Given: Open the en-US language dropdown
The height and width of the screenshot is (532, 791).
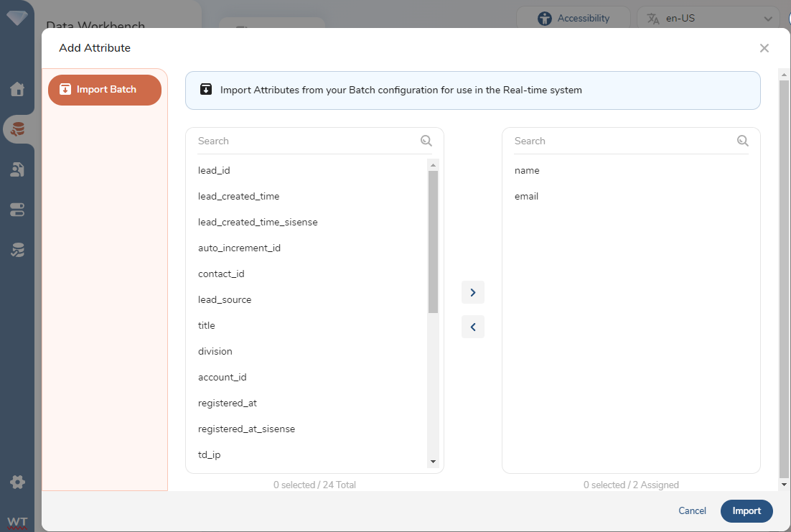Looking at the screenshot, I should pos(708,19).
